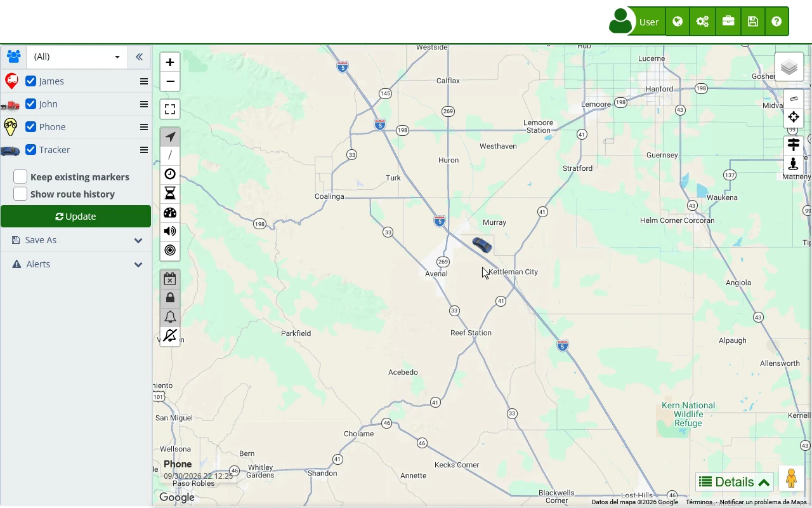Open the Términos link
812x508 pixels.
[699, 502]
